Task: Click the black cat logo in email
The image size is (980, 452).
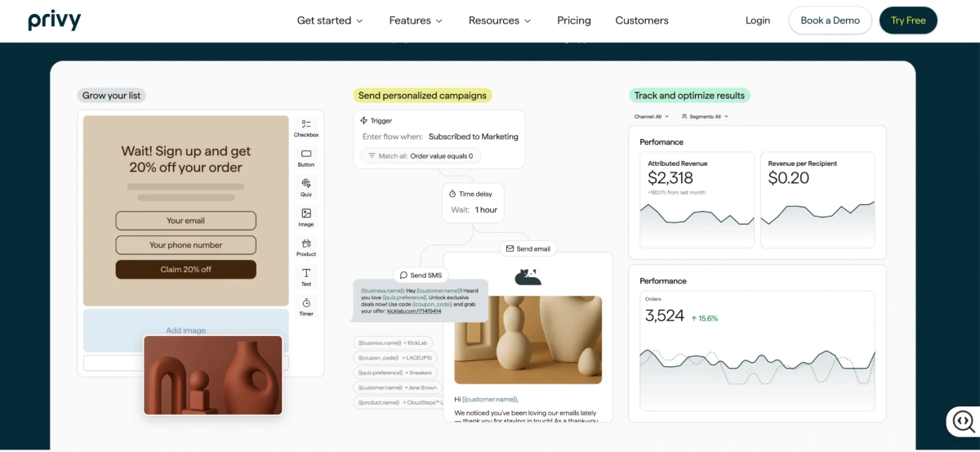Action: (528, 277)
